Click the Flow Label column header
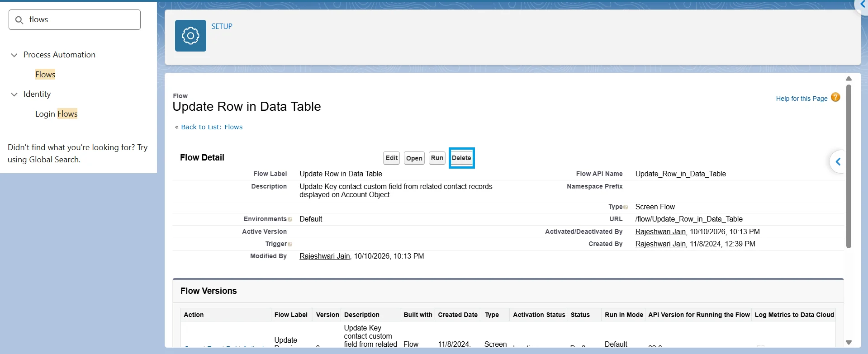The width and height of the screenshot is (868, 354). tap(291, 315)
